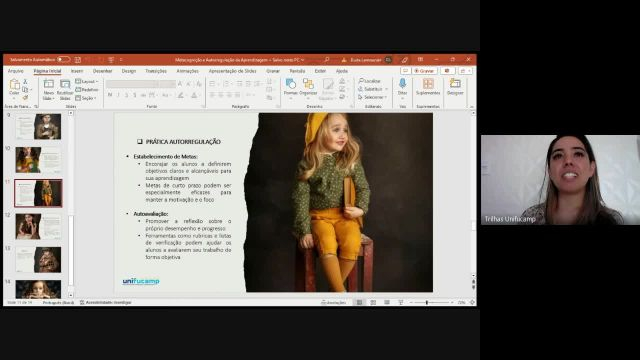Click Localizar in Editando group
Screen dimensions: 640x360
369,81
